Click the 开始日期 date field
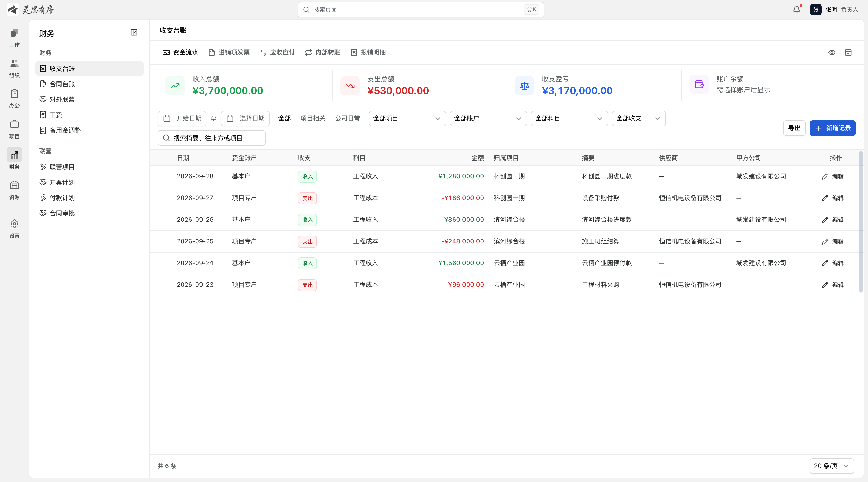868x482 pixels. [182, 119]
